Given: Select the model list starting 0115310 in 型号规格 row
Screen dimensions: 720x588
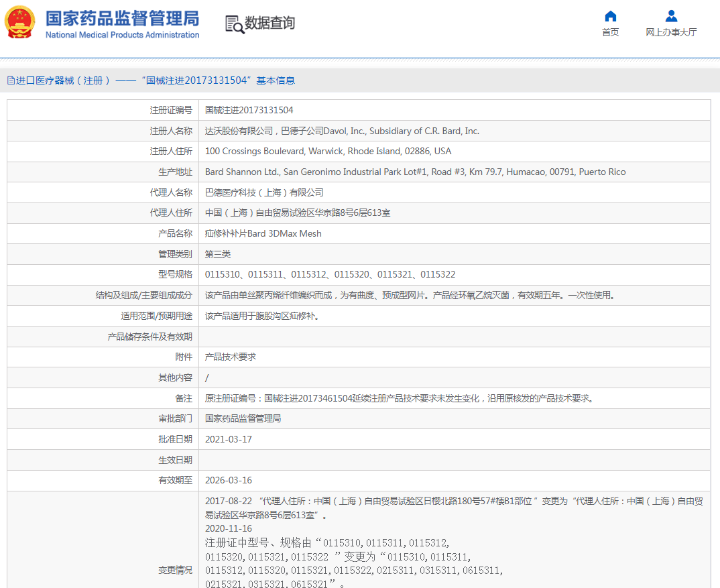Looking at the screenshot, I should coord(330,274).
